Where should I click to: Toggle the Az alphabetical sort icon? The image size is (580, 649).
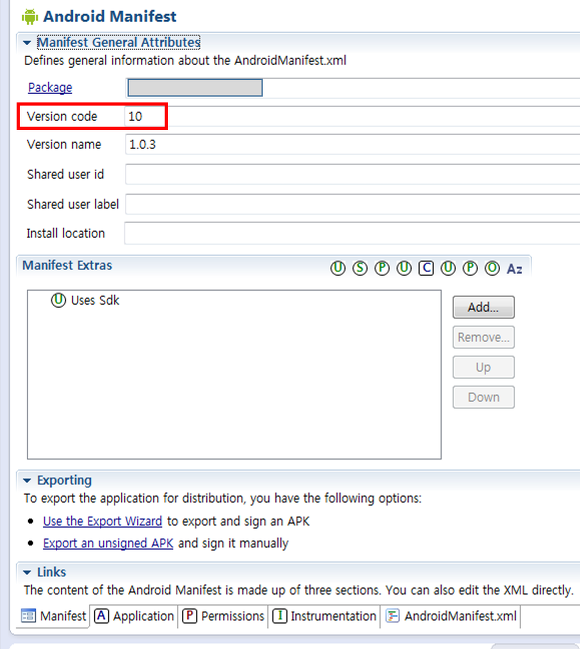click(x=515, y=269)
